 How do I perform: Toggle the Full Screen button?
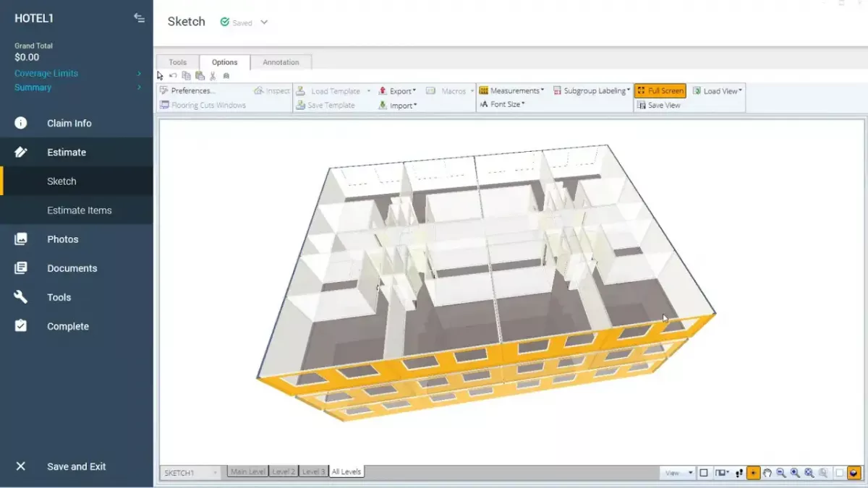coord(660,91)
